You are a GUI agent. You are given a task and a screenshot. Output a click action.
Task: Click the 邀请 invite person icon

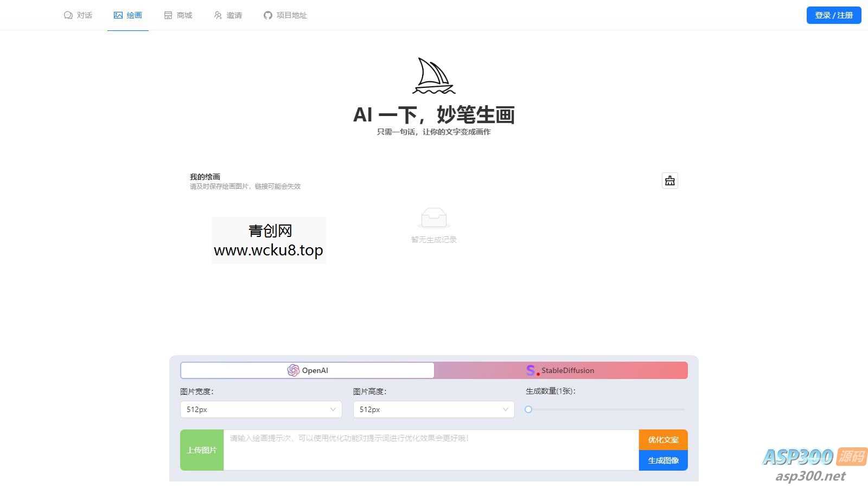pos(218,15)
